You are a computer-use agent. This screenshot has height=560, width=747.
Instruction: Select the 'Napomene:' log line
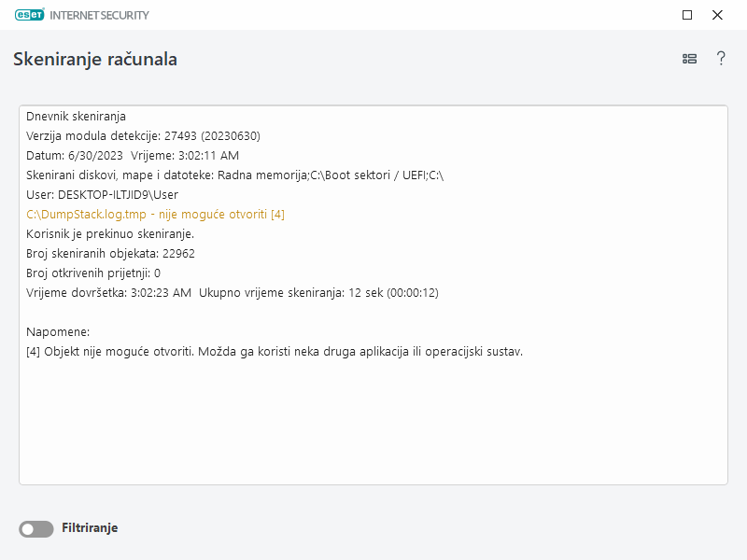pos(57,332)
